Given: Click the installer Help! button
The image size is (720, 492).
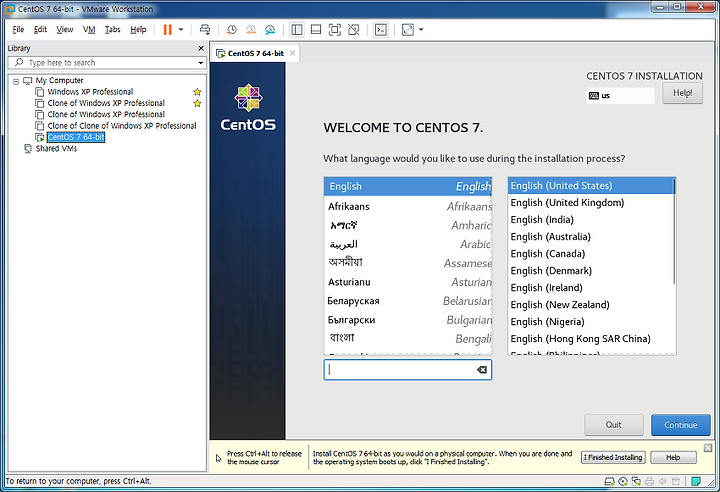Looking at the screenshot, I should [682, 93].
